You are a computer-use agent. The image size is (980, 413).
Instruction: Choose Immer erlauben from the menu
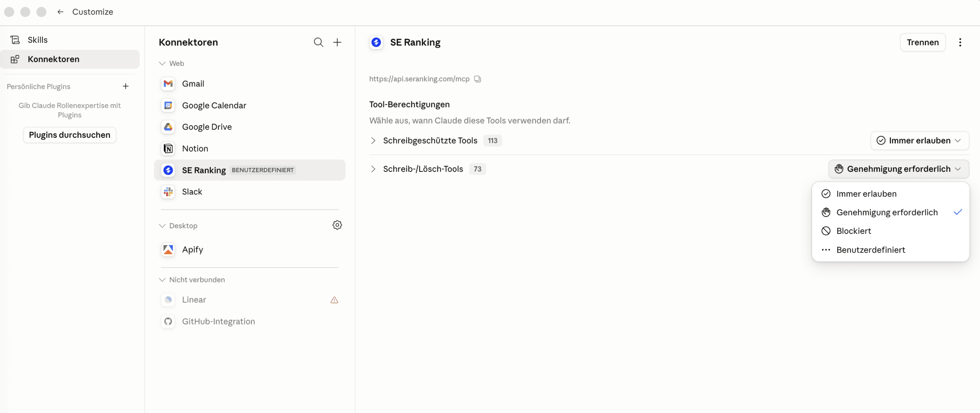click(890, 194)
